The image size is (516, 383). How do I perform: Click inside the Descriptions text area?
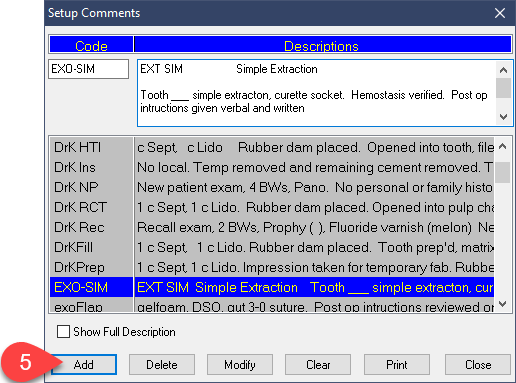tap(317, 93)
